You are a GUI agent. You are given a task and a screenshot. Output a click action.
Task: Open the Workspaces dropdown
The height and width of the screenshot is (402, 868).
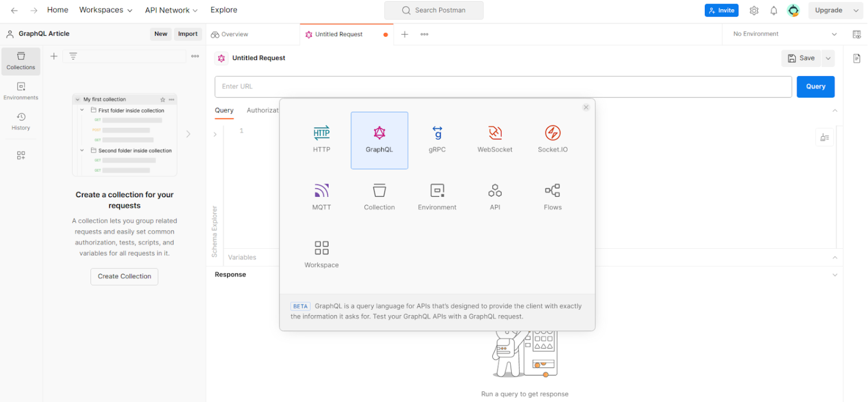pyautogui.click(x=105, y=10)
